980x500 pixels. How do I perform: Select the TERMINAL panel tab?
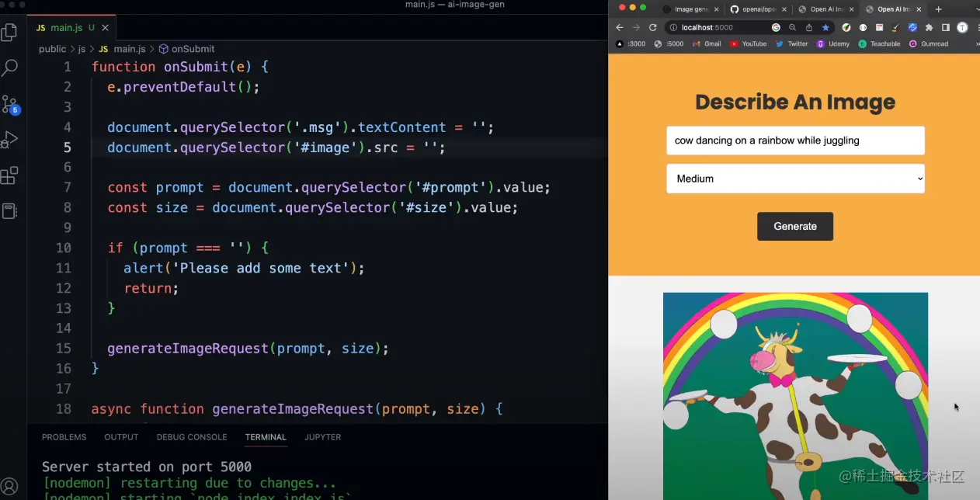pyautogui.click(x=266, y=437)
